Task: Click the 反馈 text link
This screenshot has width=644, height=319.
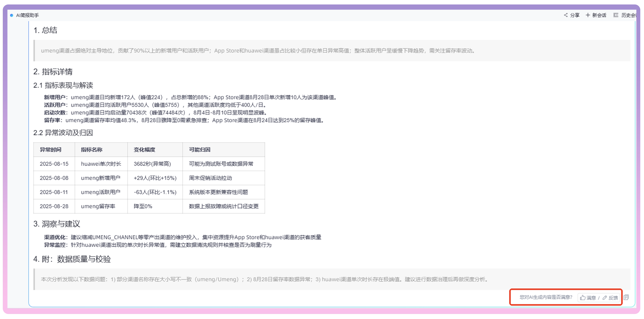Action: pos(613,297)
